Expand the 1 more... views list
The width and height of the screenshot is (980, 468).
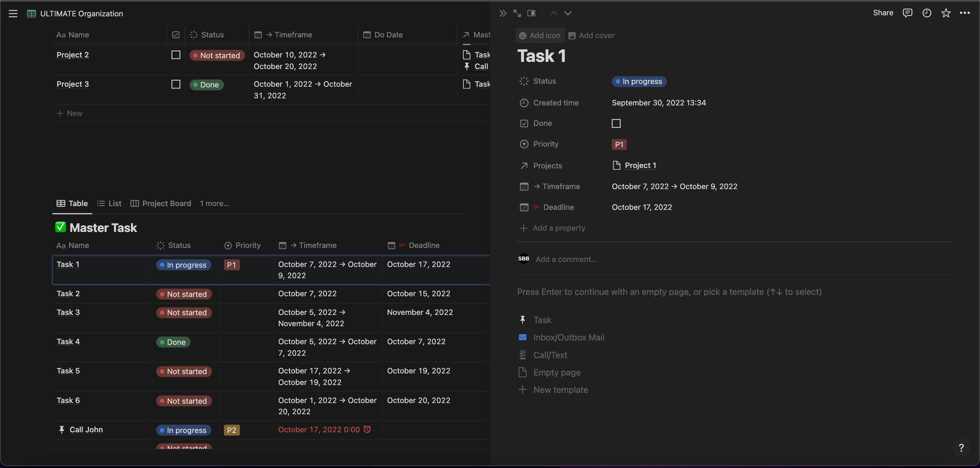[215, 203]
